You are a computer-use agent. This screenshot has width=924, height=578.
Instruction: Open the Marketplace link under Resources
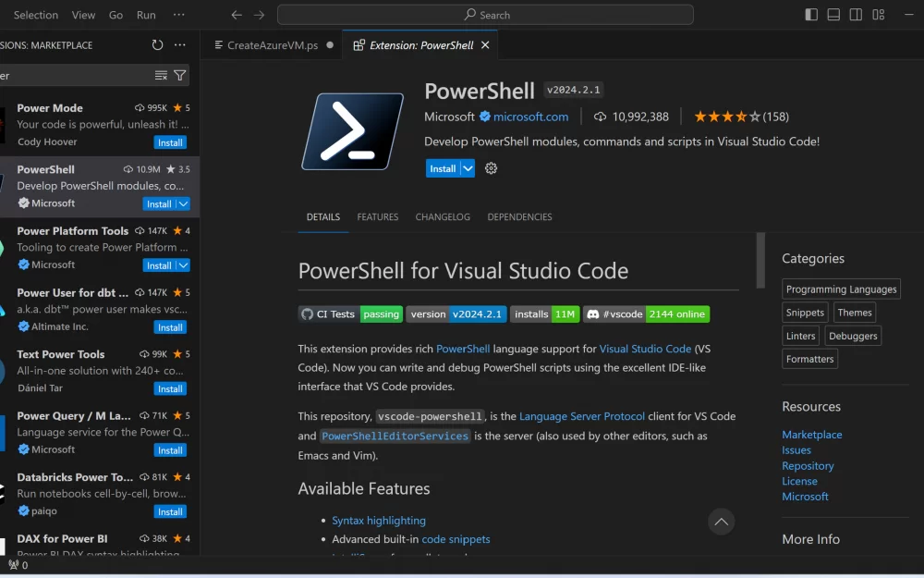click(811, 435)
